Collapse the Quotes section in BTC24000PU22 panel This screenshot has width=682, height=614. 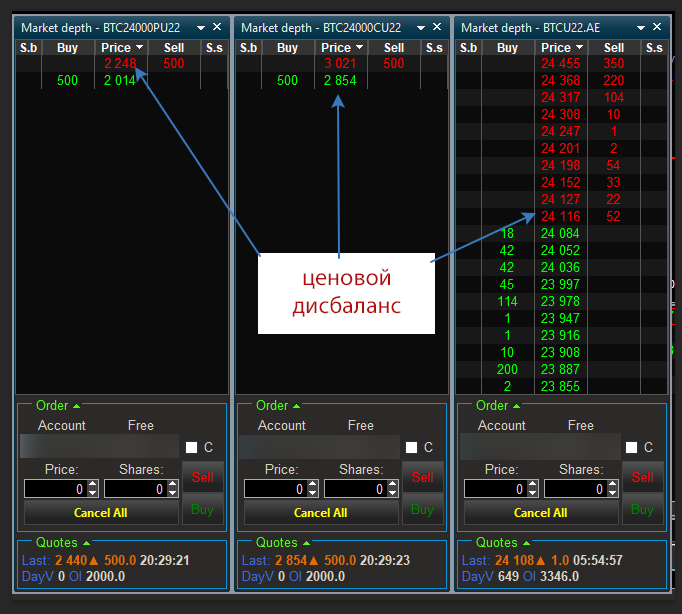(86, 543)
